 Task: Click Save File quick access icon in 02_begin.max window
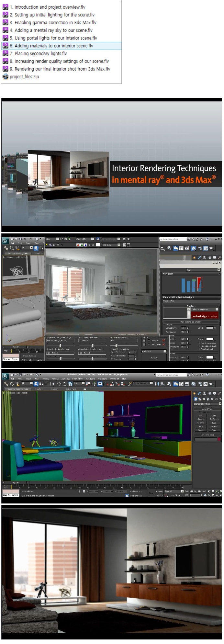20,374
